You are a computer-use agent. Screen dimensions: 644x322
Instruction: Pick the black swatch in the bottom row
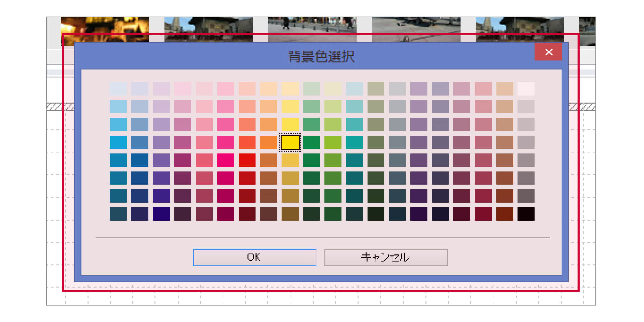click(526, 214)
